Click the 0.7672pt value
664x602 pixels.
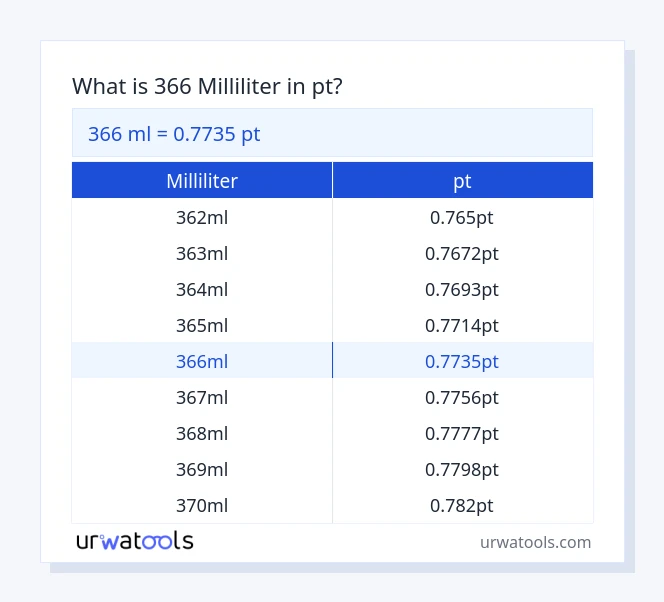(x=462, y=254)
